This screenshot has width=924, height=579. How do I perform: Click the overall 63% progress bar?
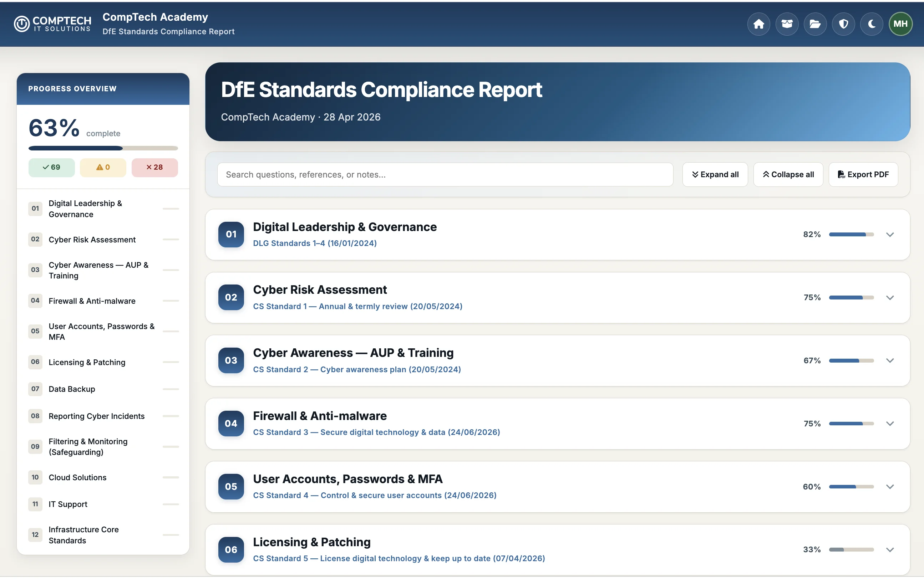tap(103, 148)
